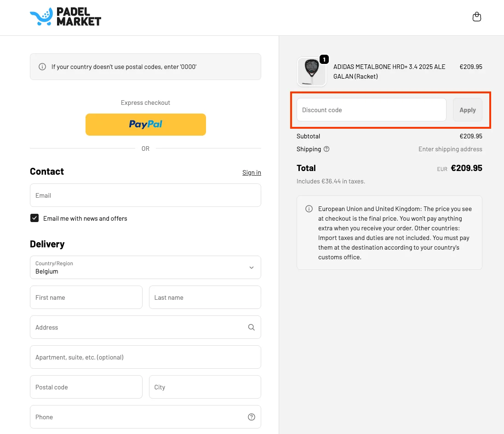Viewport: 504px width, 434px height.
Task: Click the phone field help icon
Action: [x=252, y=417]
